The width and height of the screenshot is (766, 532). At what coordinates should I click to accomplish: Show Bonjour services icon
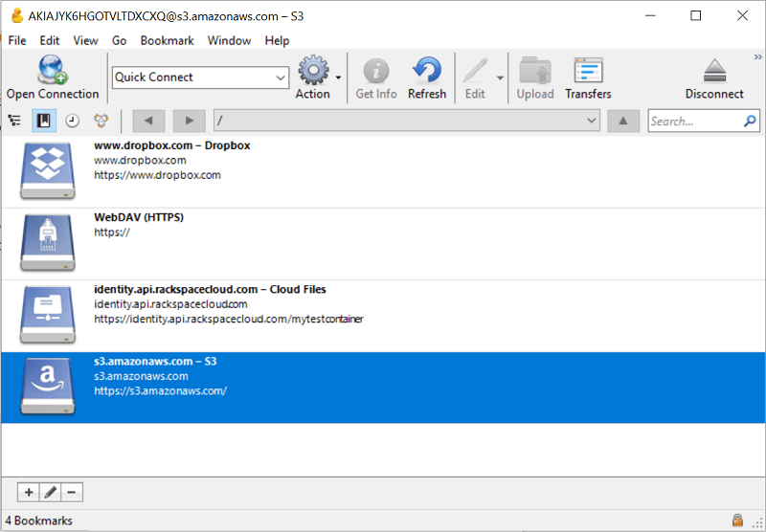tap(101, 121)
